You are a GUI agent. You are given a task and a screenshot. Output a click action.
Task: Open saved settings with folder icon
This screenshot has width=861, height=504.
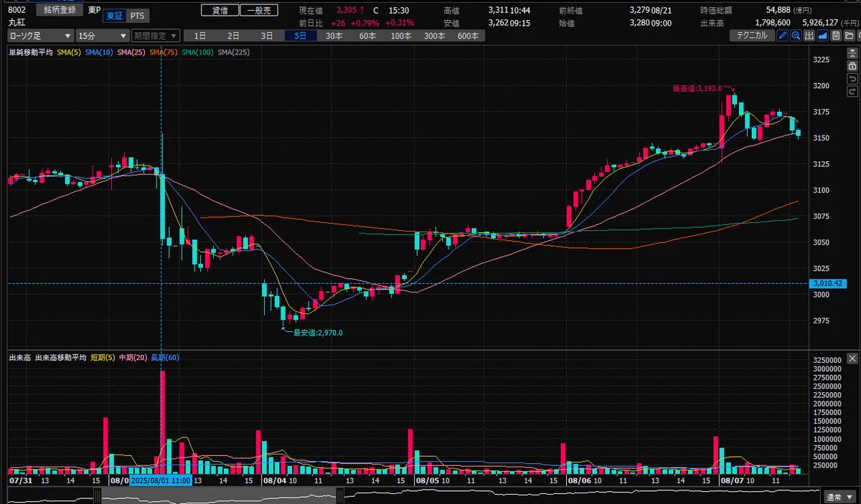(x=850, y=36)
